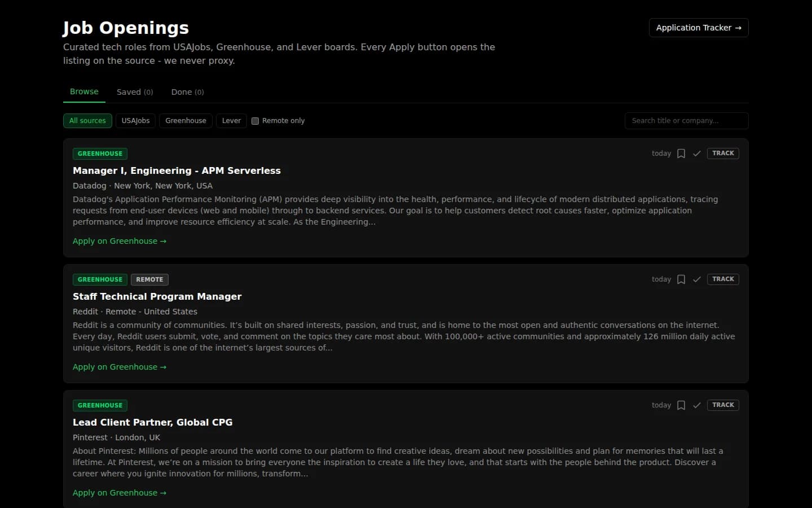Click the today label on the Datadog card
This screenshot has width=812, height=508.
tap(661, 154)
